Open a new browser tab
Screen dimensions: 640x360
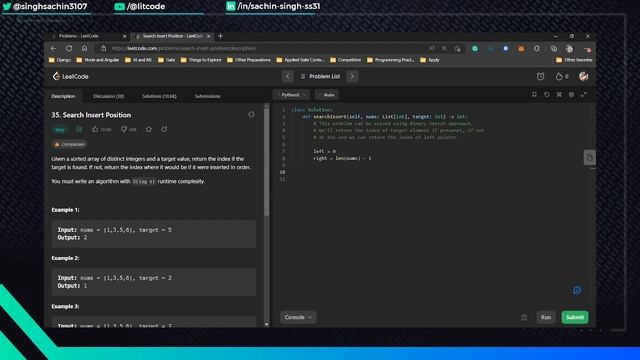(220, 36)
